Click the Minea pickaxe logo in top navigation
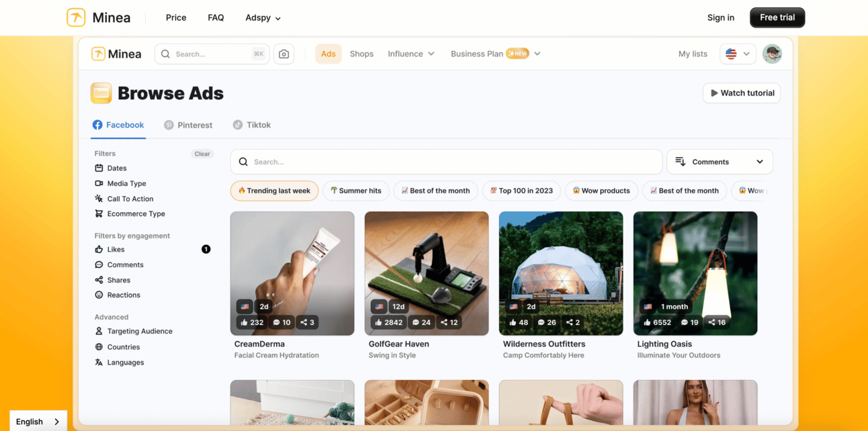 [x=76, y=17]
